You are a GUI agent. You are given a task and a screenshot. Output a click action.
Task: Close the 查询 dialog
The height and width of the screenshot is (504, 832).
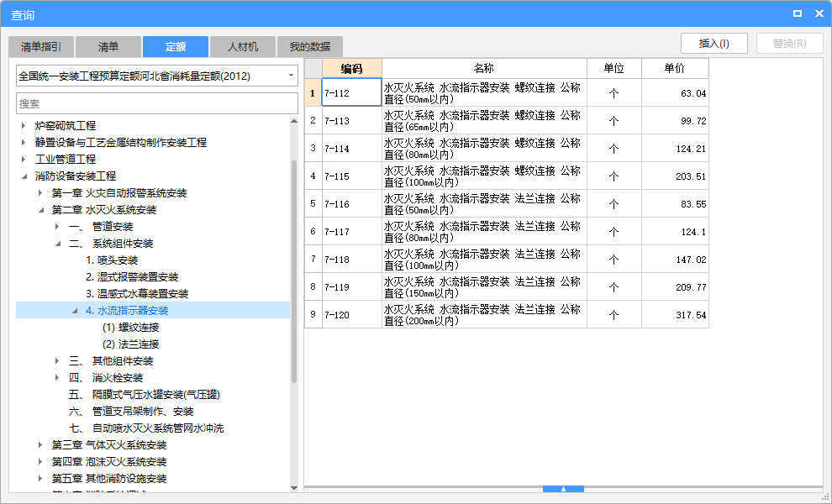(x=819, y=13)
